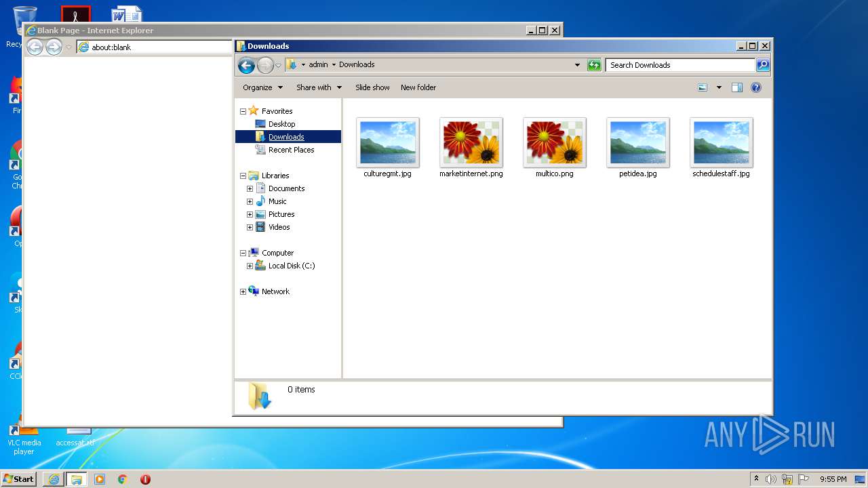Image resolution: width=868 pixels, height=488 pixels.
Task: Open the Word document desktop icon
Action: coord(127,14)
